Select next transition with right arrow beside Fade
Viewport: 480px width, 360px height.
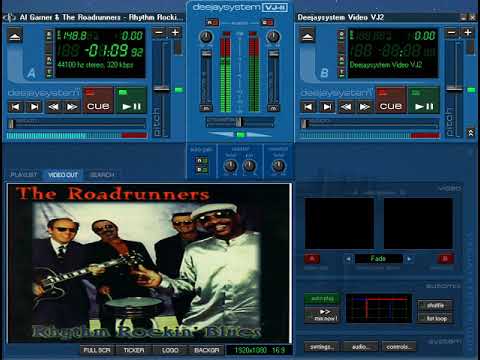click(x=409, y=259)
